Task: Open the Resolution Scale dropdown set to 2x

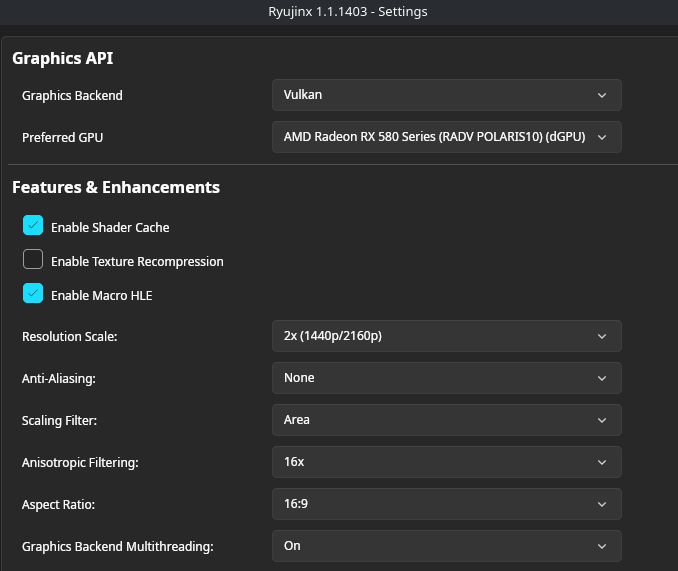Action: [x=446, y=336]
